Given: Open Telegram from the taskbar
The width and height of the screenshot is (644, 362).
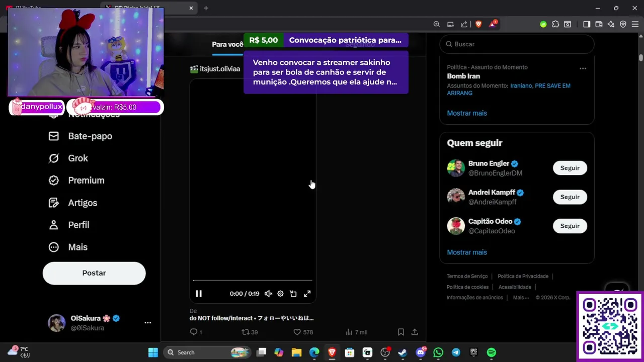Looking at the screenshot, I should (x=456, y=352).
